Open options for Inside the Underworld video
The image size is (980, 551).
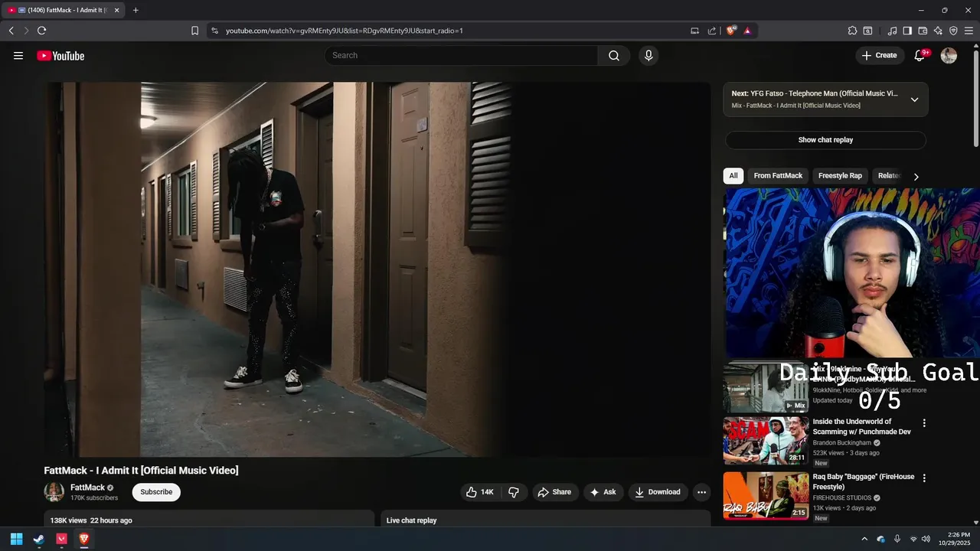coord(924,422)
